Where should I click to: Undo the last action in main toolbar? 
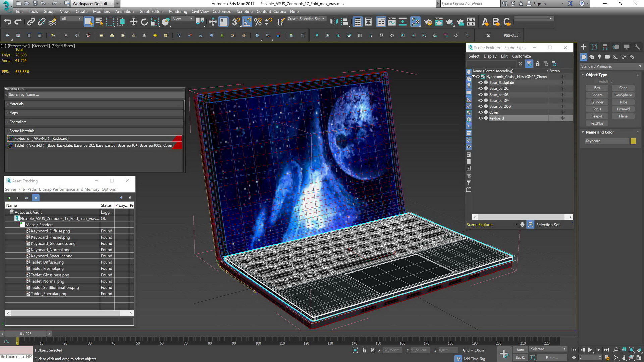(x=7, y=22)
